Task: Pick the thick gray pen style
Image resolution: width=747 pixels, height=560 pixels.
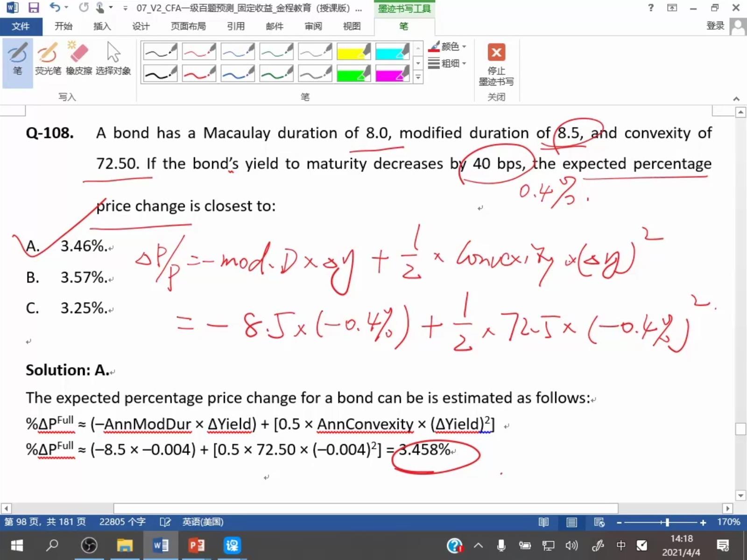Action: pyautogui.click(x=315, y=74)
